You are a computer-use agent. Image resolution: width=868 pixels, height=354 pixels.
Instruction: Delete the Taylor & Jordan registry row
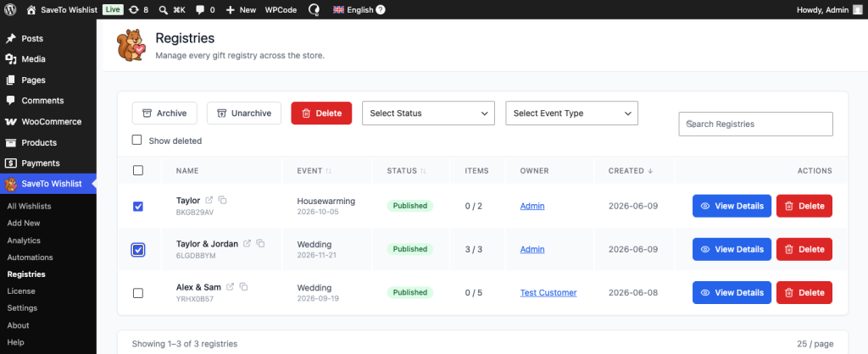click(804, 249)
